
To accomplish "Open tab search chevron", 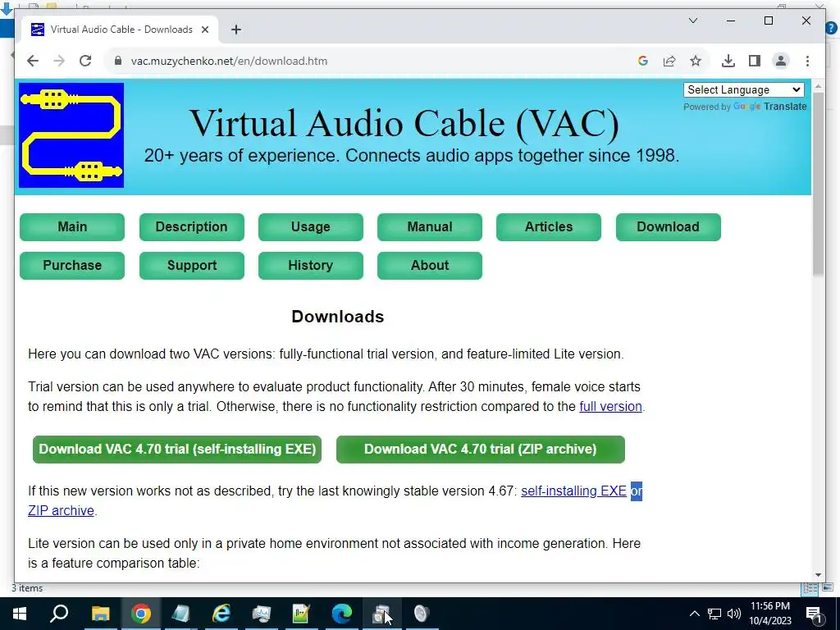I will (692, 21).
